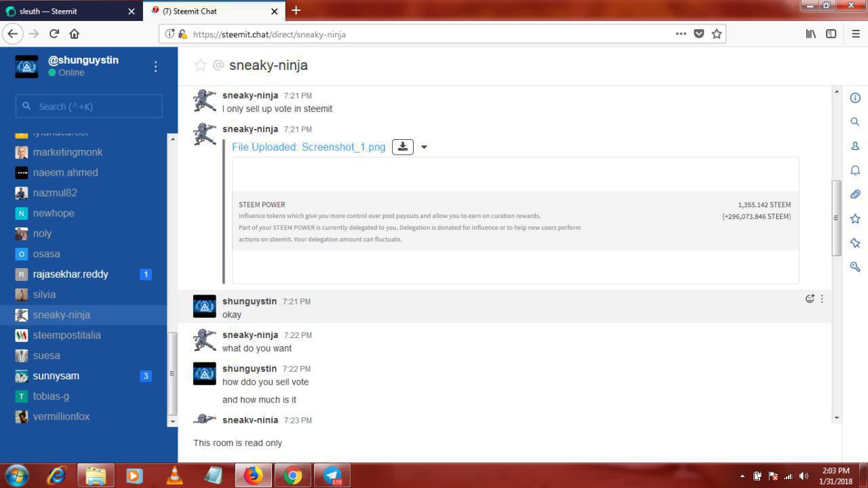The width and height of the screenshot is (868, 488).
Task: Click the chat search field
Action: tap(89, 106)
